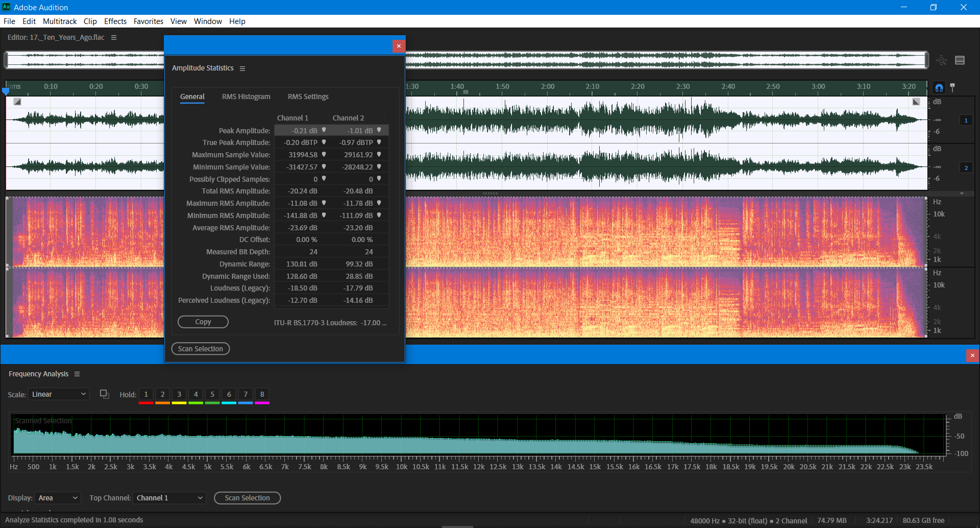Click the blue playhead marker in the timeline
Viewport: 980px width, 528px height.
pyautogui.click(x=6, y=90)
